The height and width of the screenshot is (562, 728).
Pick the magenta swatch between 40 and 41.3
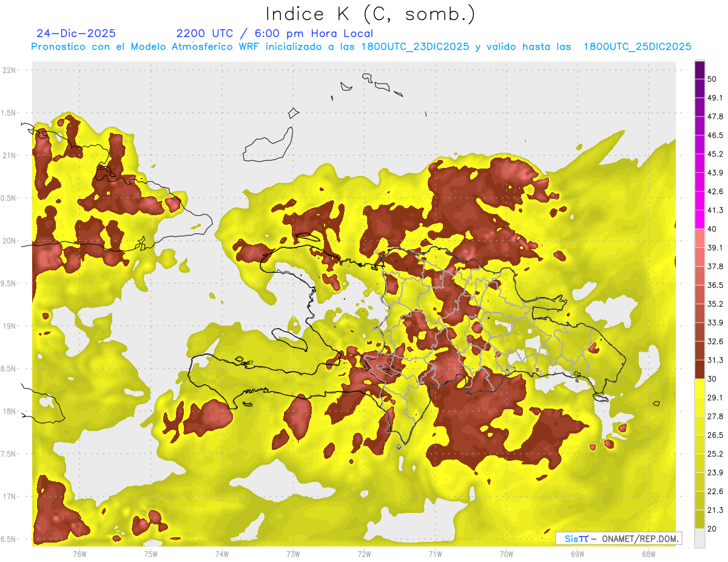click(699, 219)
